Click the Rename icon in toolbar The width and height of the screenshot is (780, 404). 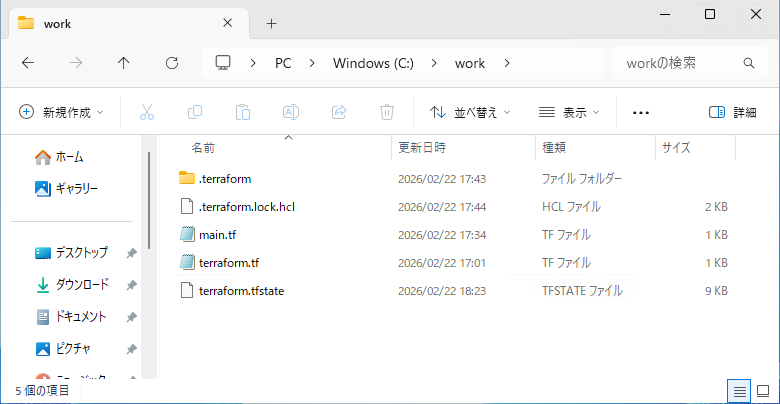pyautogui.click(x=291, y=112)
